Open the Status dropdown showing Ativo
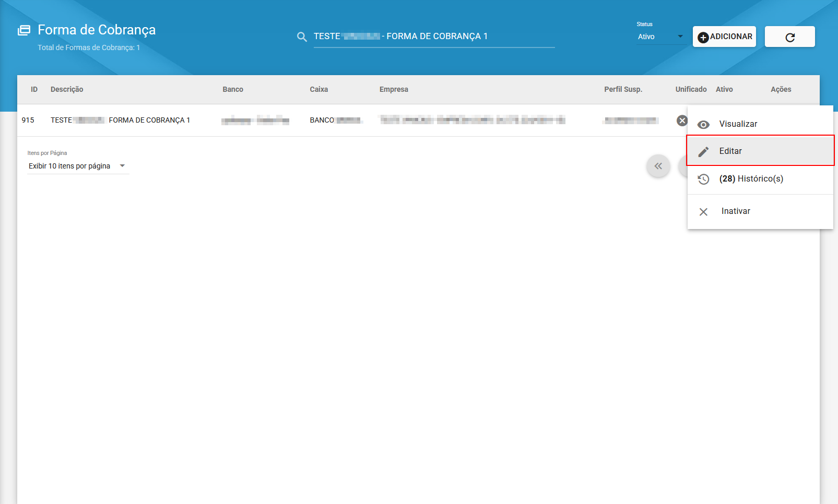The image size is (838, 504). click(x=660, y=37)
